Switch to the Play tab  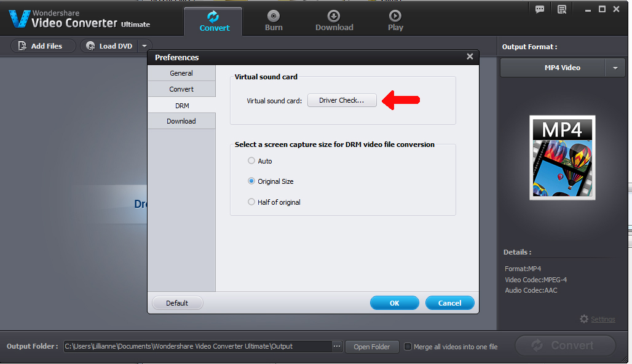[x=395, y=22]
